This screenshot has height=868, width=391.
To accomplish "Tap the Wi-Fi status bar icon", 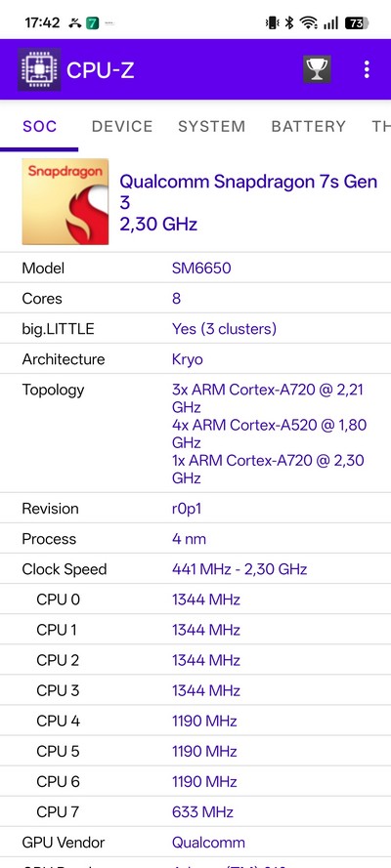I will 309,22.
